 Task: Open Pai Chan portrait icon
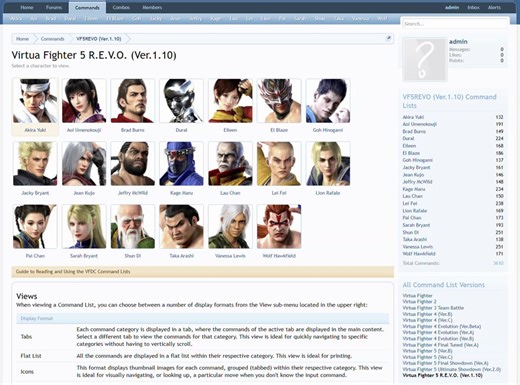pyautogui.click(x=35, y=227)
